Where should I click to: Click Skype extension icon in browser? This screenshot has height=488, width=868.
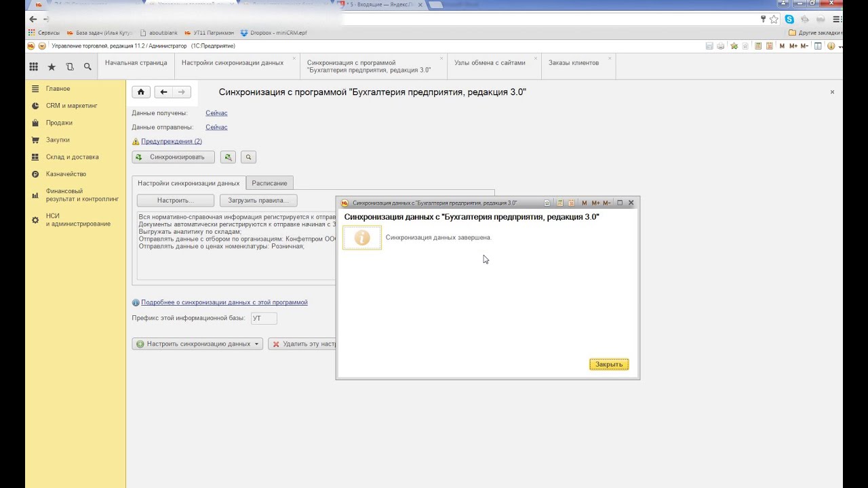[x=789, y=19]
